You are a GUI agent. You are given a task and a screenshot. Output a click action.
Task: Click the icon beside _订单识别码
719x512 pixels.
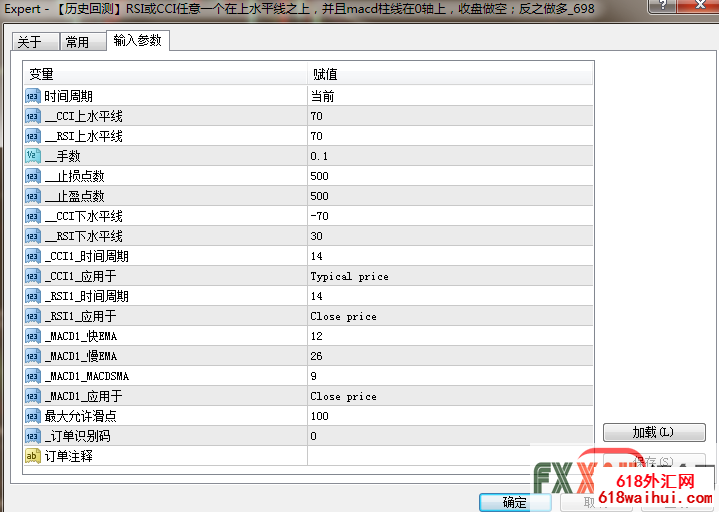click(x=33, y=436)
